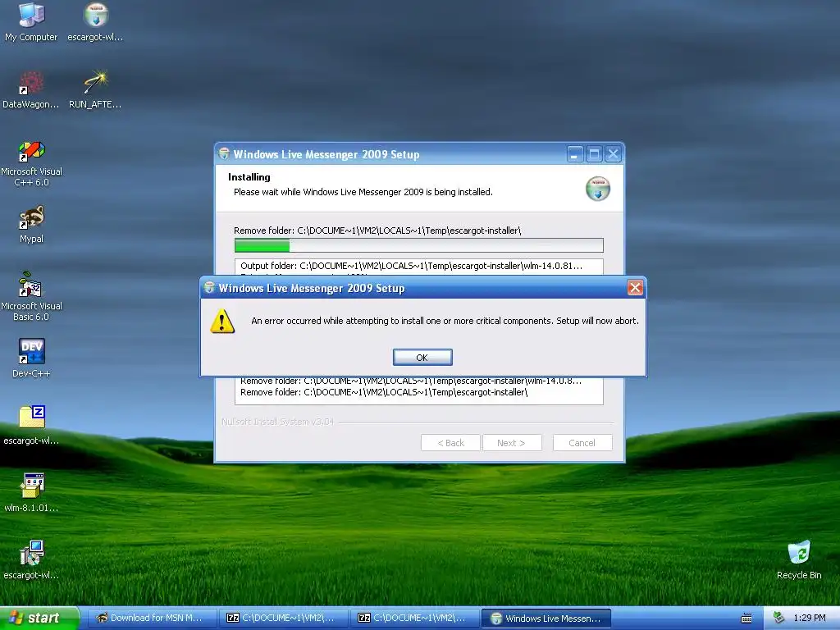Select Microsoft Visual Basic 6.0 shortcut

[x=31, y=285]
